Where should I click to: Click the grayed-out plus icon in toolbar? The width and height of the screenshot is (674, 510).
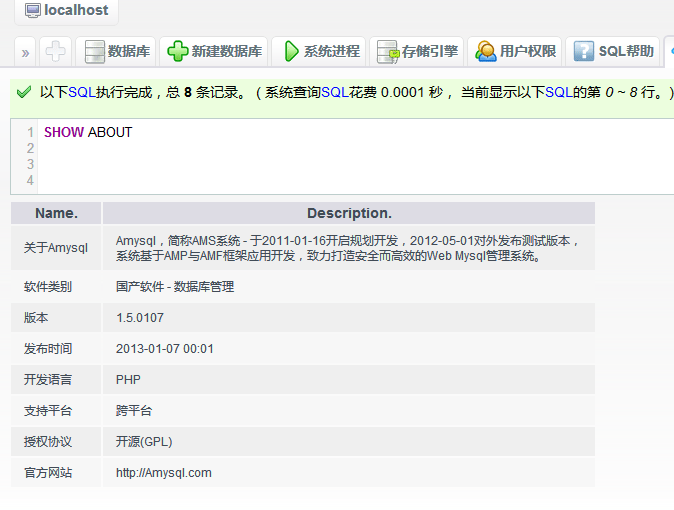pyautogui.click(x=56, y=51)
